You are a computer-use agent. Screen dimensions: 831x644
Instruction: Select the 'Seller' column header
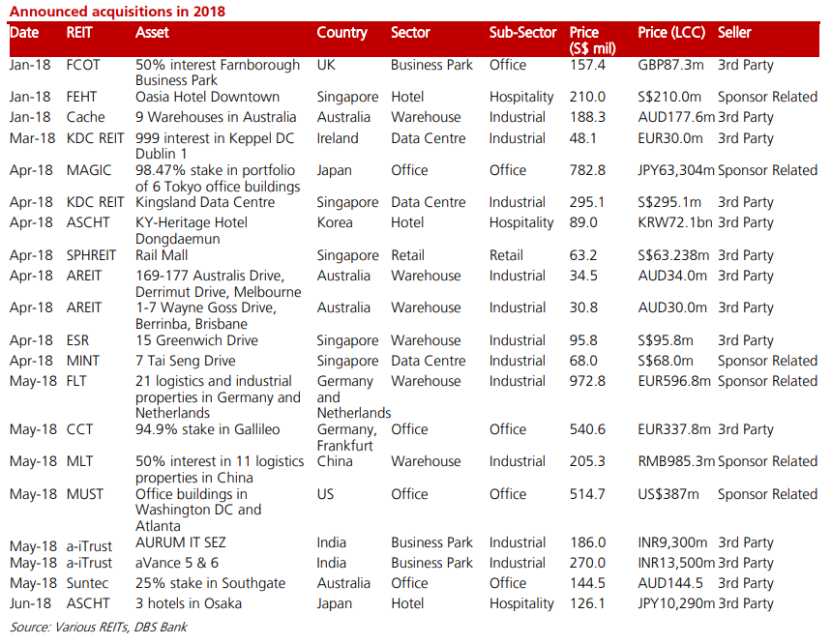[734, 33]
